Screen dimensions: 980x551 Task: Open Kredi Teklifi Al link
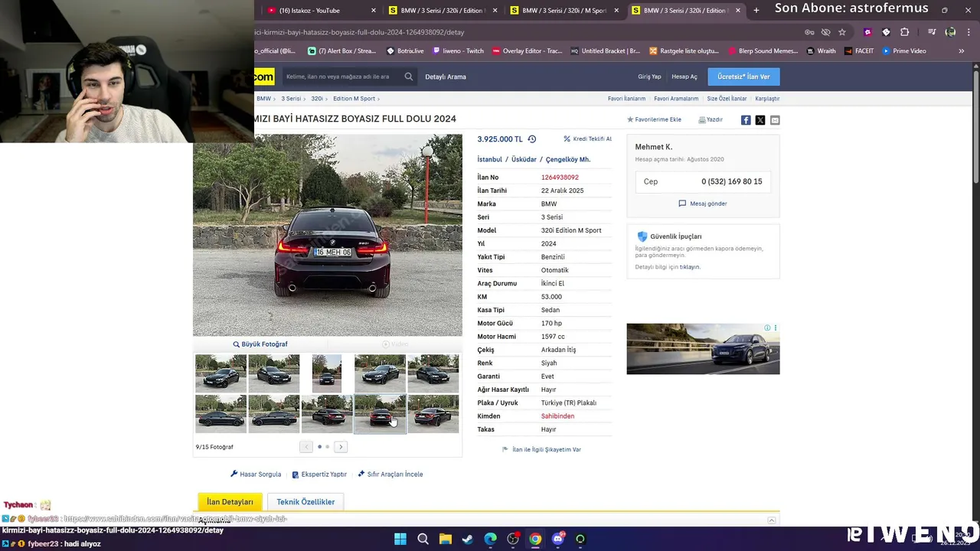[587, 139]
